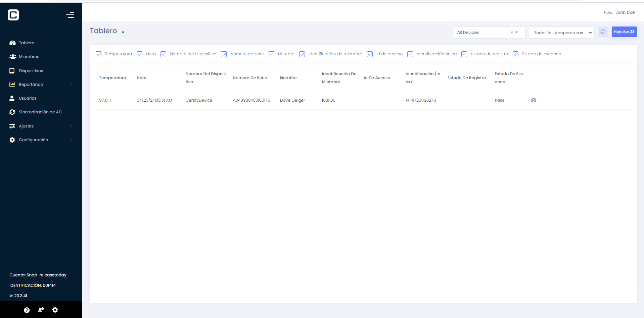Viewport: 644px width, 318px height.
Task: Sort by the Estado De Registro header
Action: pos(467,78)
